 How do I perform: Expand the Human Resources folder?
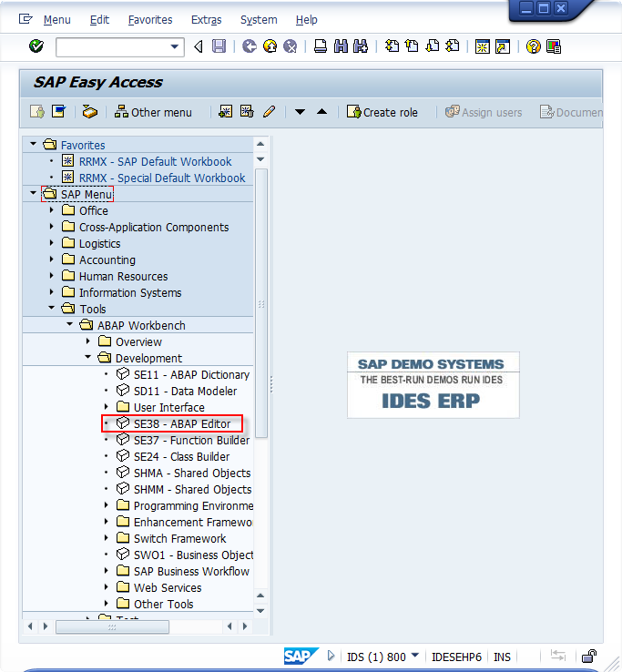[x=51, y=276]
